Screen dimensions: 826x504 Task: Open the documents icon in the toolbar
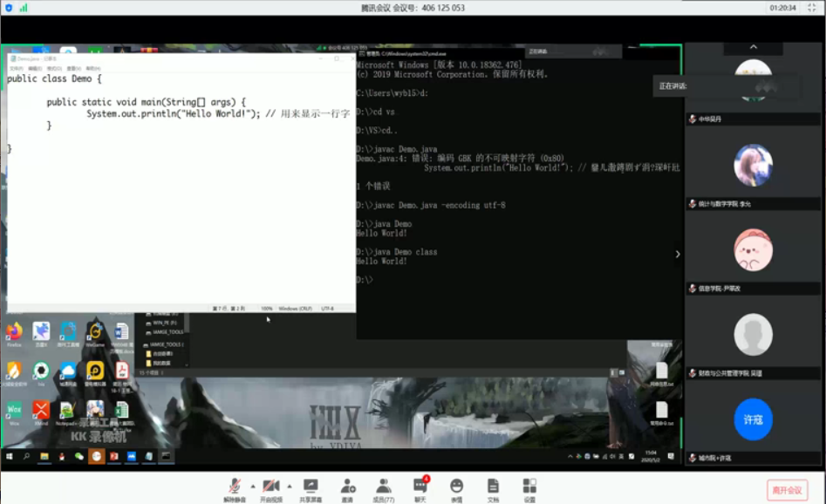(x=493, y=487)
